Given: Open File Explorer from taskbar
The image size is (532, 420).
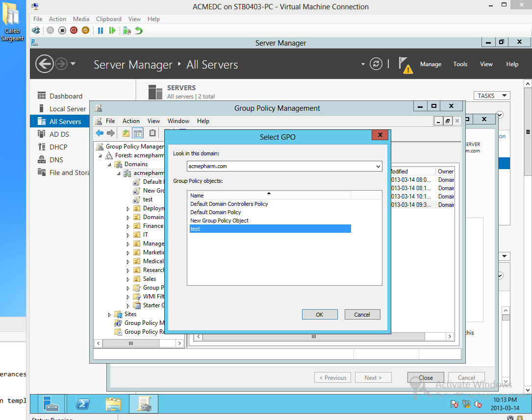Looking at the screenshot, I should click(113, 404).
